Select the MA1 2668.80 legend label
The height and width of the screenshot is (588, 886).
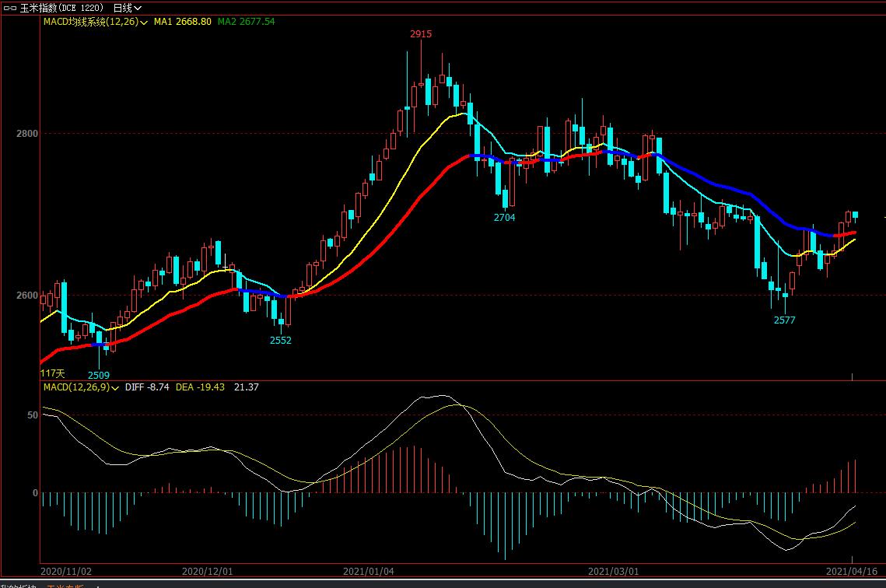(x=182, y=22)
